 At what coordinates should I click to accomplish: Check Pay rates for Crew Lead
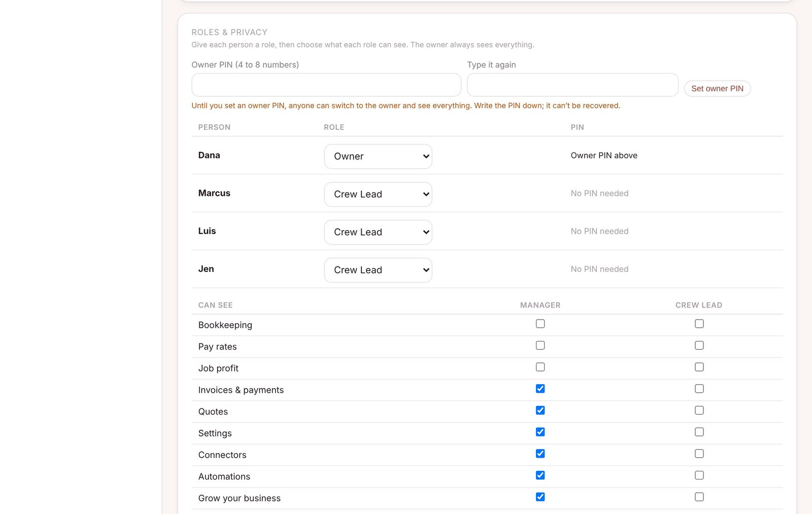(x=699, y=345)
